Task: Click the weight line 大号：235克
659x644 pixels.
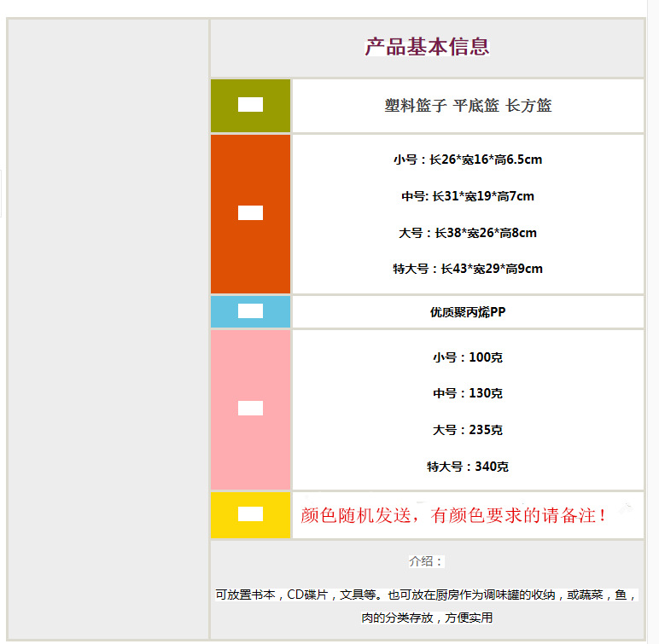Action: point(468,430)
